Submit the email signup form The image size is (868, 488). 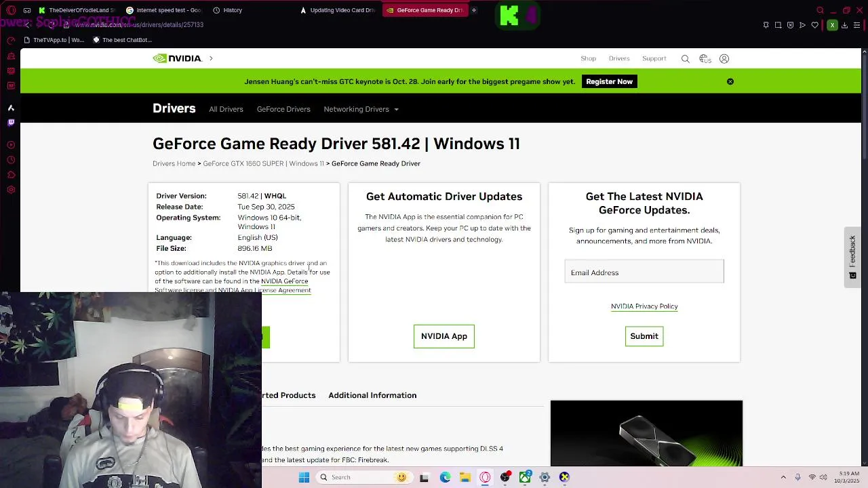click(644, 336)
